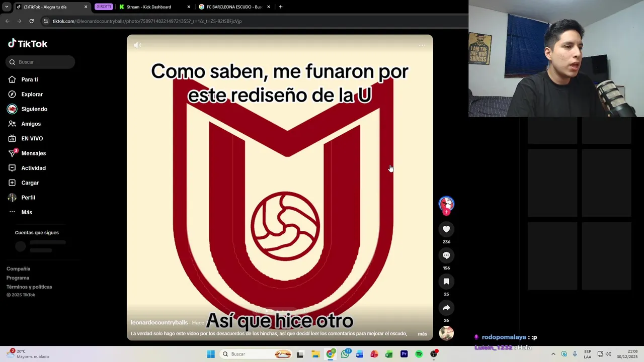Image resolution: width=644 pixels, height=362 pixels.
Task: Toggle the post volume speaker icon
Action: point(138,45)
